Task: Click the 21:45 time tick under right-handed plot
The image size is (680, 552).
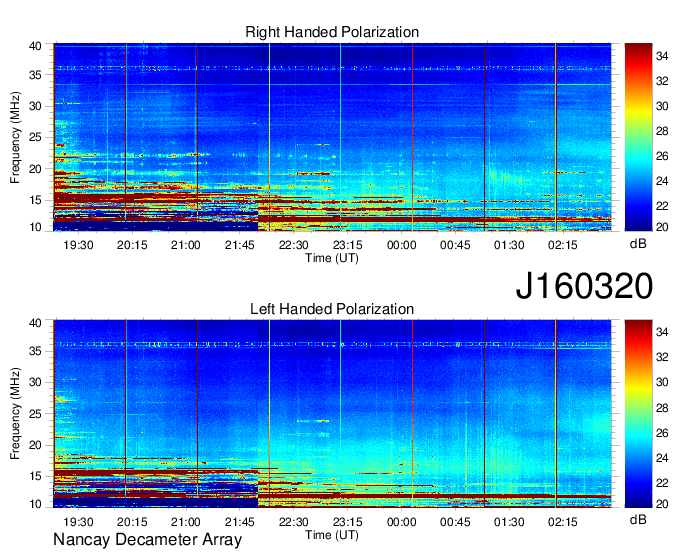Action: point(239,245)
